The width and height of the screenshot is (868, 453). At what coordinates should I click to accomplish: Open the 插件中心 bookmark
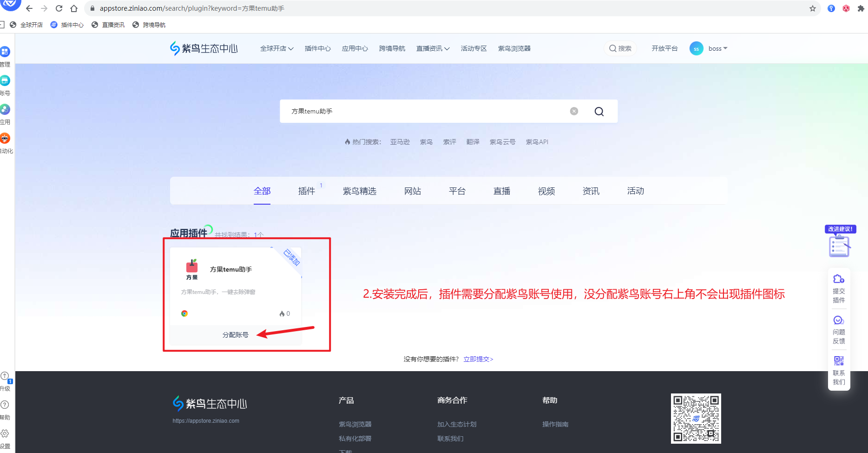pyautogui.click(x=67, y=25)
